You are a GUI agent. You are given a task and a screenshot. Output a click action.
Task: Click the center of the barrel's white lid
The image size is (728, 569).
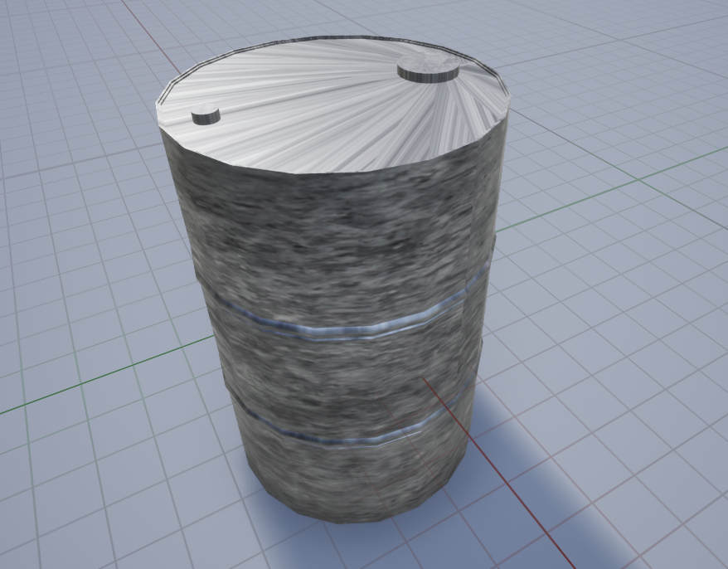332,104
